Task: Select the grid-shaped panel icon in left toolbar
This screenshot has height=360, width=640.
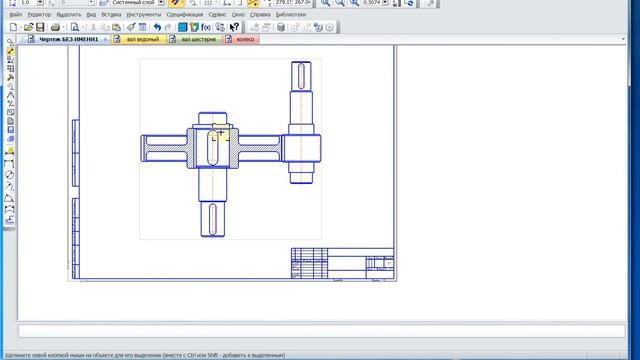Action: [x=10, y=69]
